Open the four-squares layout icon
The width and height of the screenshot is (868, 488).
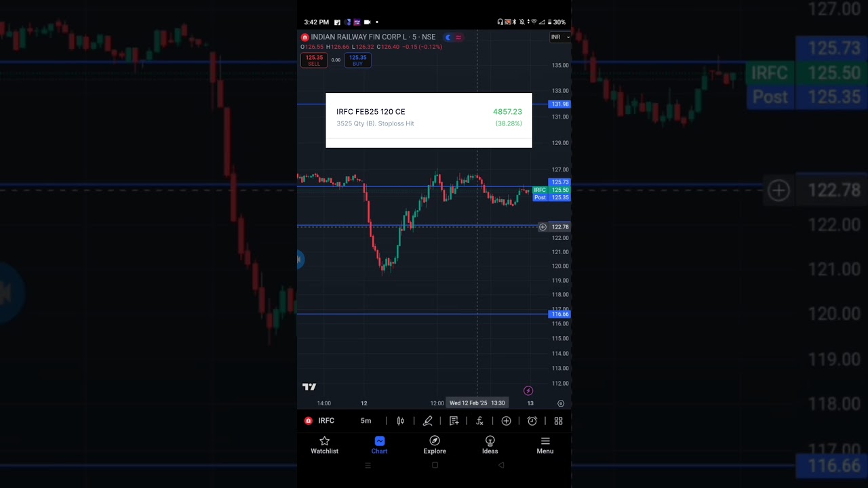coord(558,421)
